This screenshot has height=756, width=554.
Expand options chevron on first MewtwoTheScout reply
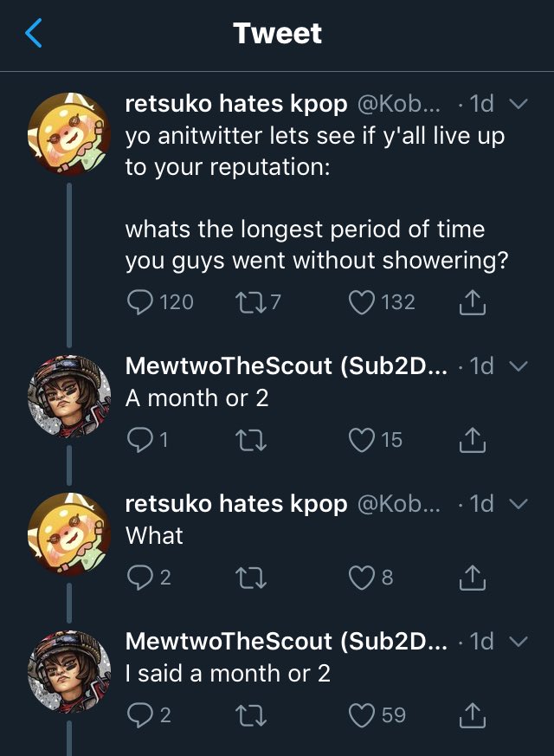pos(519,366)
